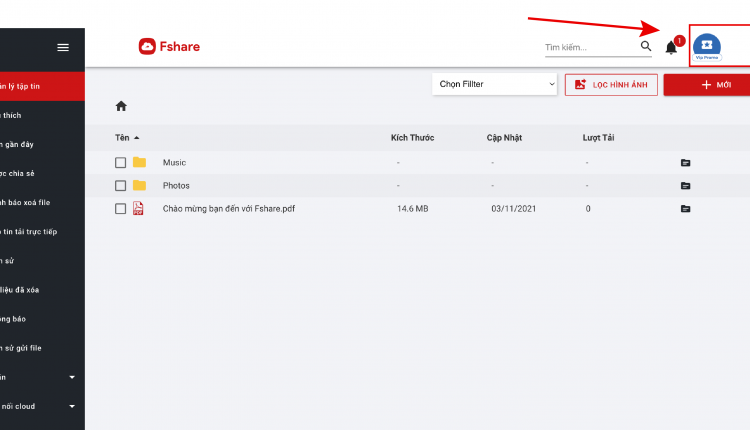Screen dimensions: 750x430
Task: Open the sử (history) sidebar item
Action: 42,261
